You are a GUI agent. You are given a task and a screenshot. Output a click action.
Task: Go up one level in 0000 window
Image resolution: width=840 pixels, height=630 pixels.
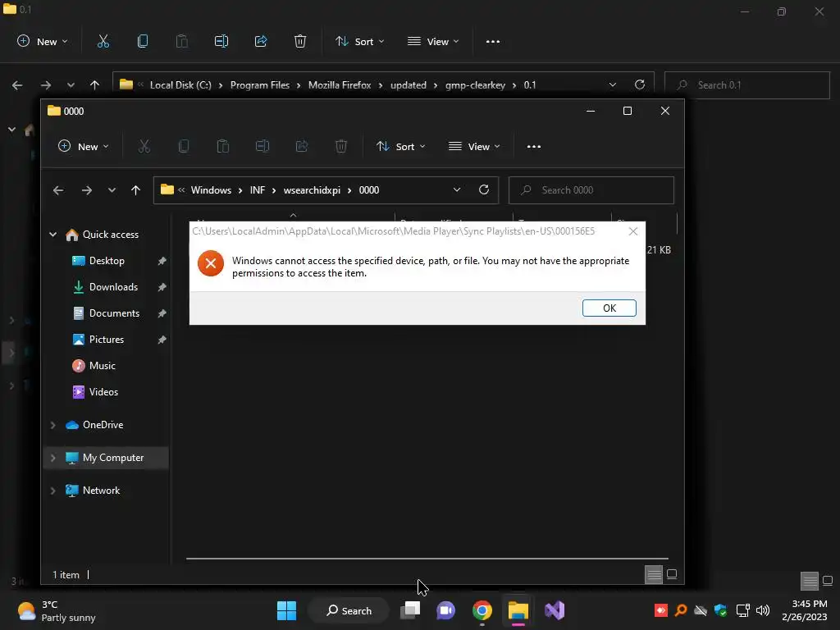pos(135,190)
